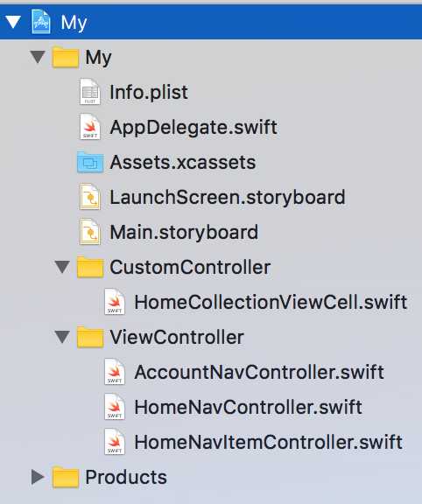Collapse the ViewController folder disclosure triangle
Viewport: 422px width, 504px height.
[62, 337]
